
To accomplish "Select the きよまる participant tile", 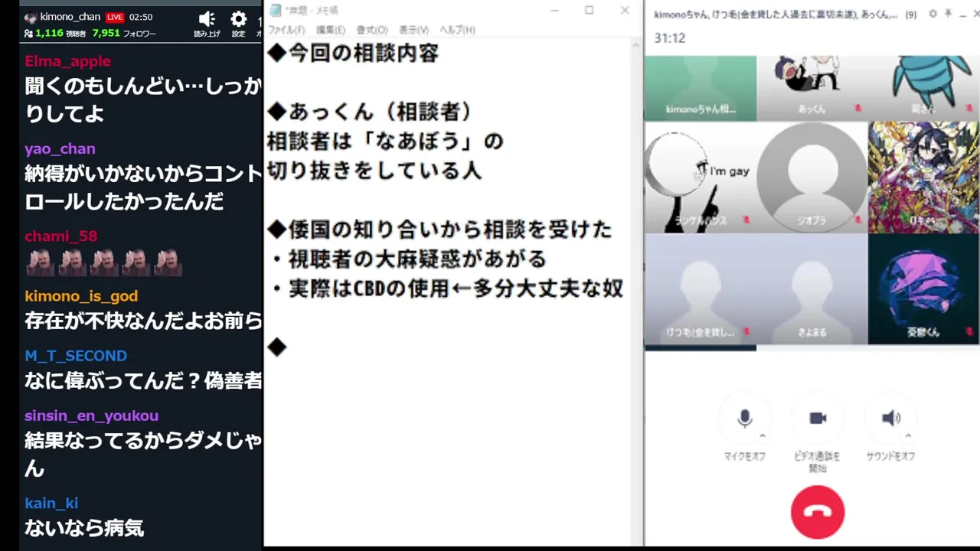I will 812,289.
